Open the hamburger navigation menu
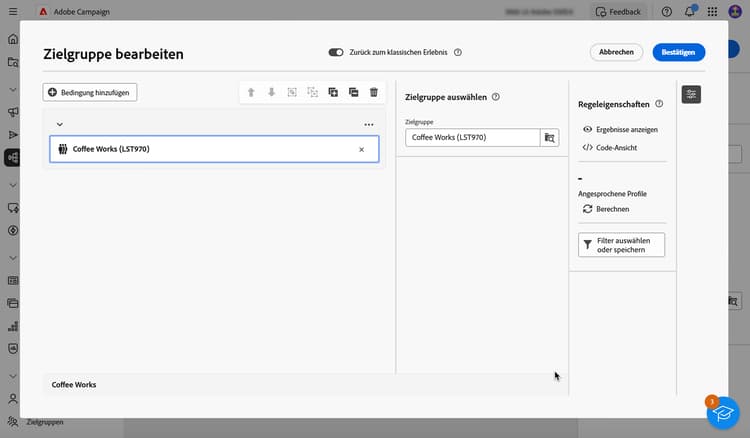The image size is (750, 438). 13,11
